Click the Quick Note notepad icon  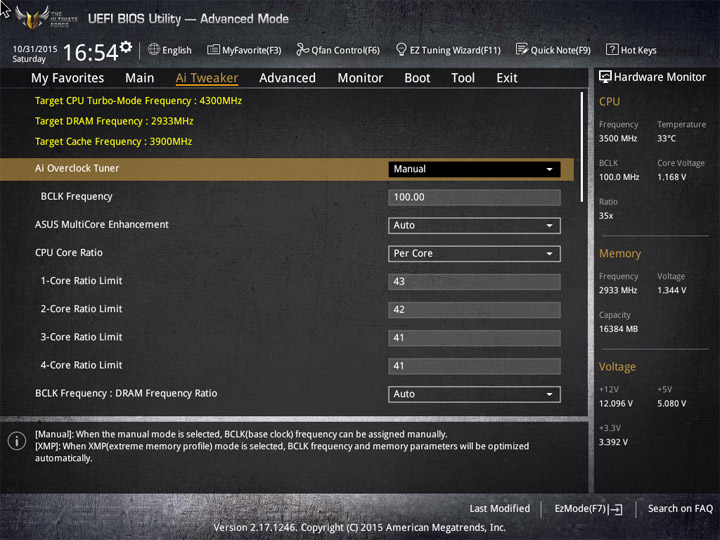pos(522,49)
